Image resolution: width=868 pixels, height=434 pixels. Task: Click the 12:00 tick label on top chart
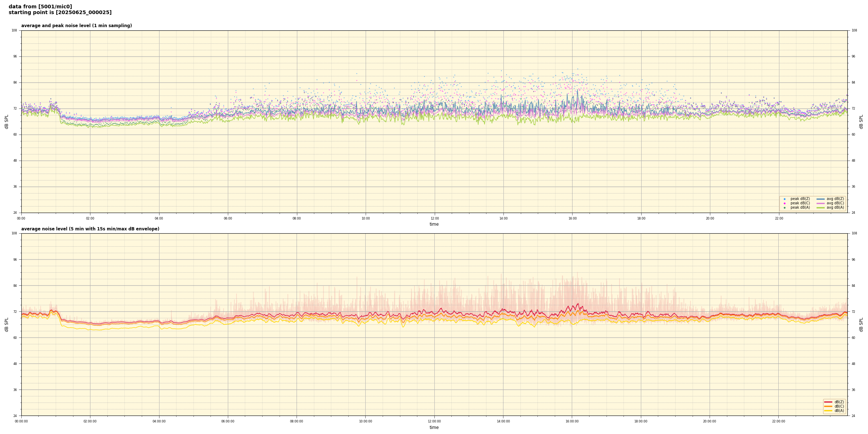(434, 218)
